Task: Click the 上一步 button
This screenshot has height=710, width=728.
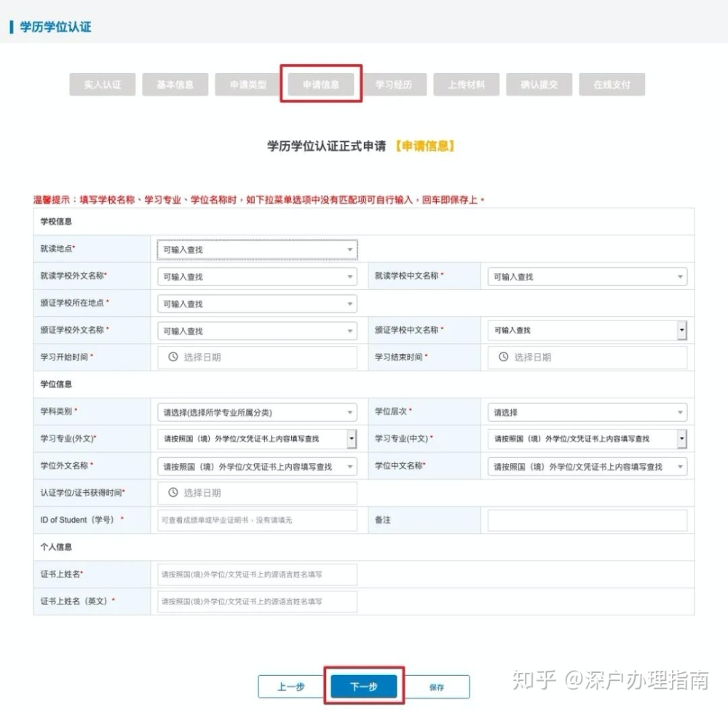Action: pos(291,687)
